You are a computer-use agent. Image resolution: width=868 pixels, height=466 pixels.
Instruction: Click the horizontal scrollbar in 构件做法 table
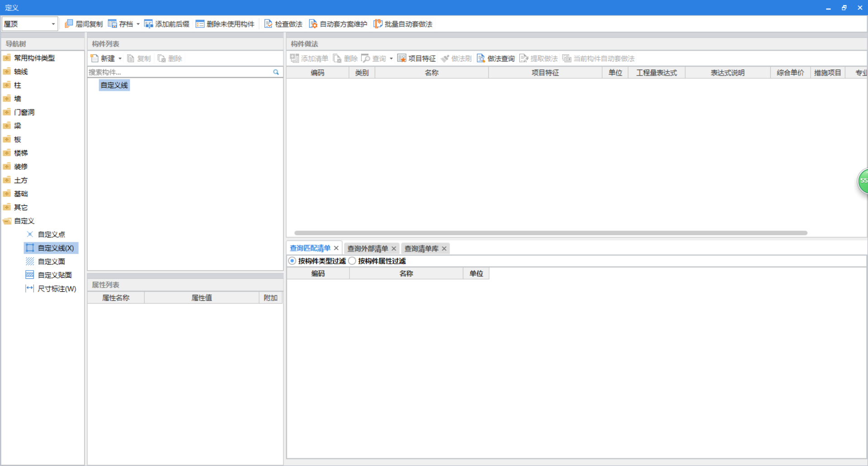coord(551,233)
